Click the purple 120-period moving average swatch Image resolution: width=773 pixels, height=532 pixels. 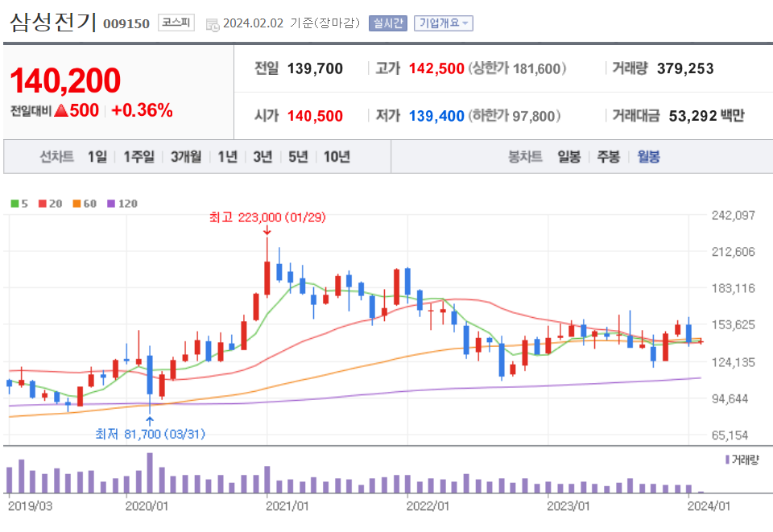(111, 204)
